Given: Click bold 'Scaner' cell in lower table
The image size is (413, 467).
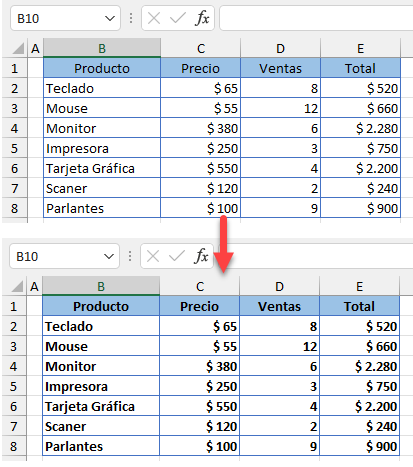Looking at the screenshot, I should pos(101,426).
